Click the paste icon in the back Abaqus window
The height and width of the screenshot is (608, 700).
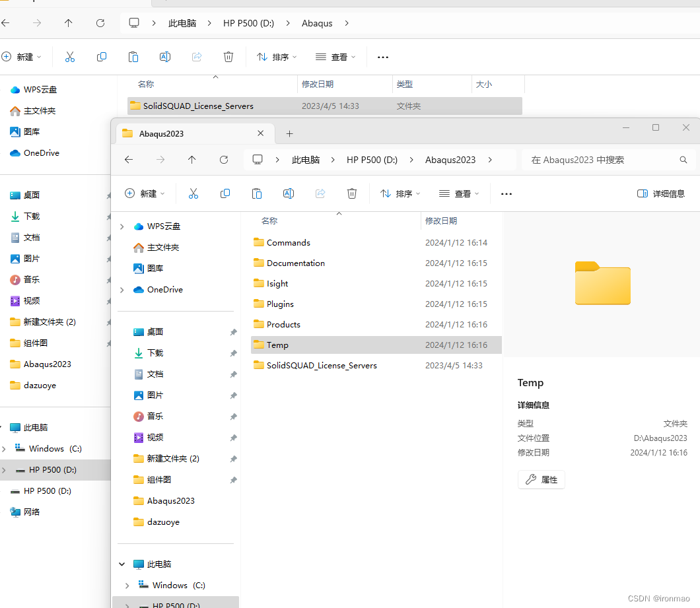(x=133, y=57)
